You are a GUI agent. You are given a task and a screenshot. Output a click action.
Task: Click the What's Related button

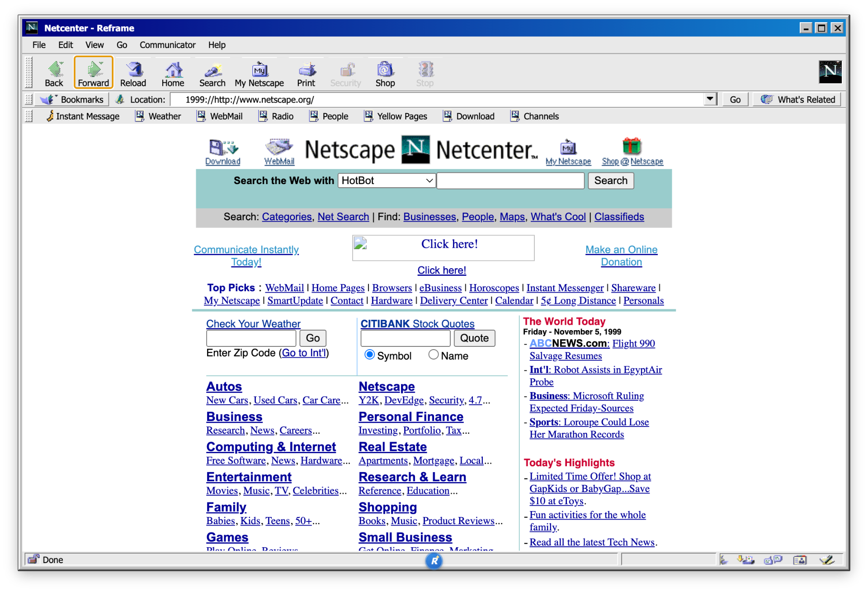798,99
